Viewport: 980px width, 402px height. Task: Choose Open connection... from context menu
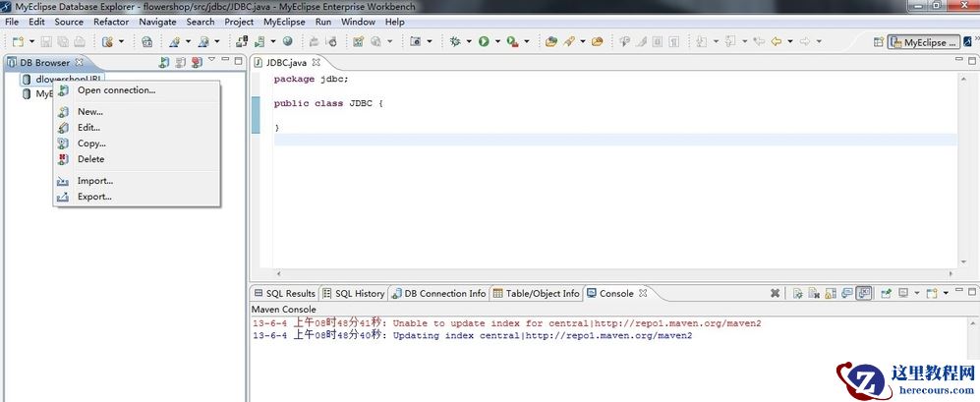point(116,90)
